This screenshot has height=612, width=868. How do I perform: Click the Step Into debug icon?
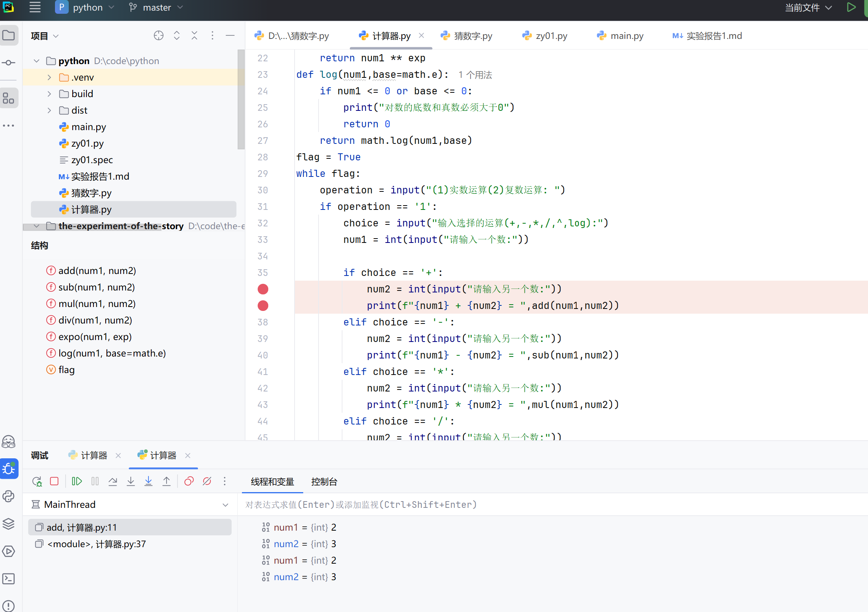tap(131, 482)
